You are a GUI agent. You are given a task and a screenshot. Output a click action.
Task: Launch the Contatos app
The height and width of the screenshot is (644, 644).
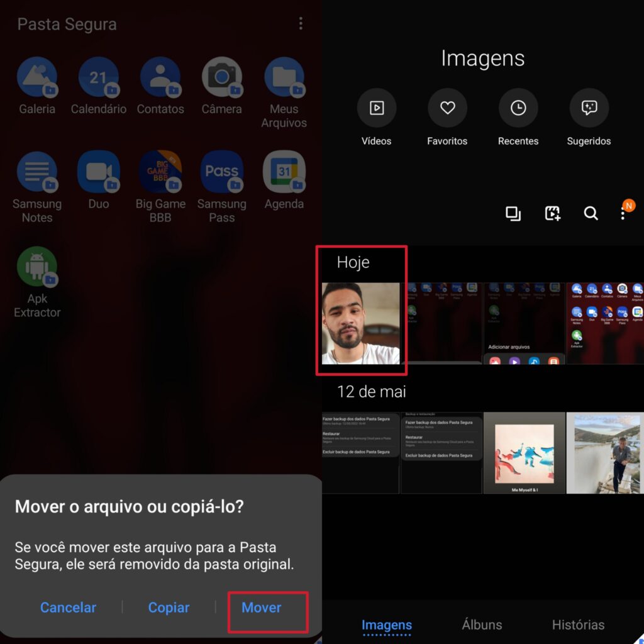(x=160, y=78)
